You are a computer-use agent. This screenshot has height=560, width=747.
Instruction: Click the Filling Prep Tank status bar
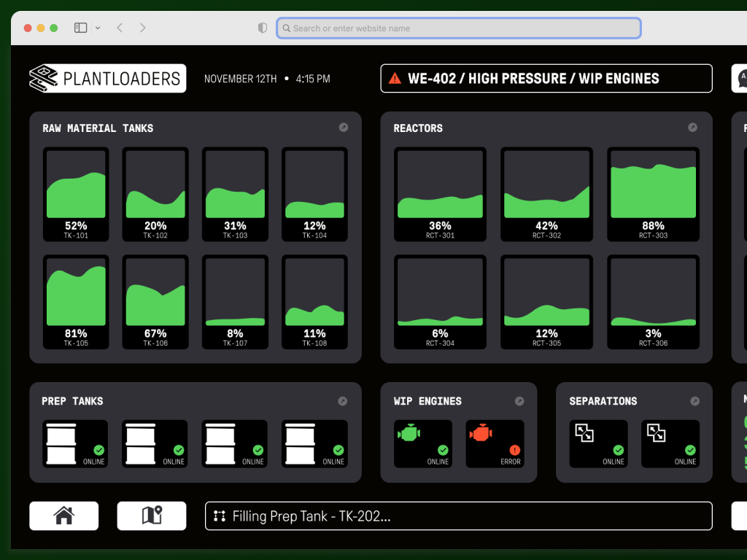tap(458, 516)
